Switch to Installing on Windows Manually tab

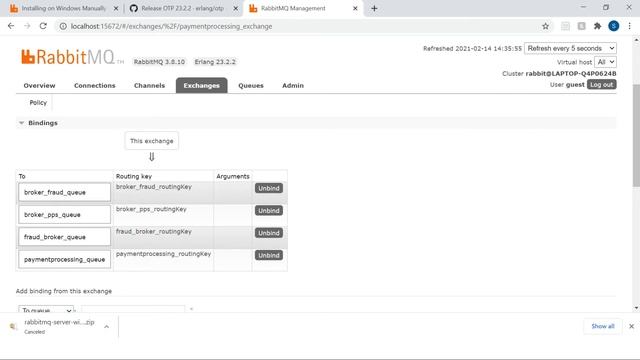click(63, 8)
